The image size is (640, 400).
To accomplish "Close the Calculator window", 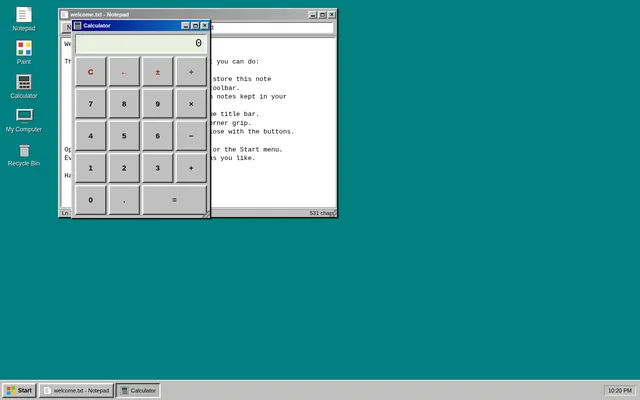I will [x=204, y=26].
